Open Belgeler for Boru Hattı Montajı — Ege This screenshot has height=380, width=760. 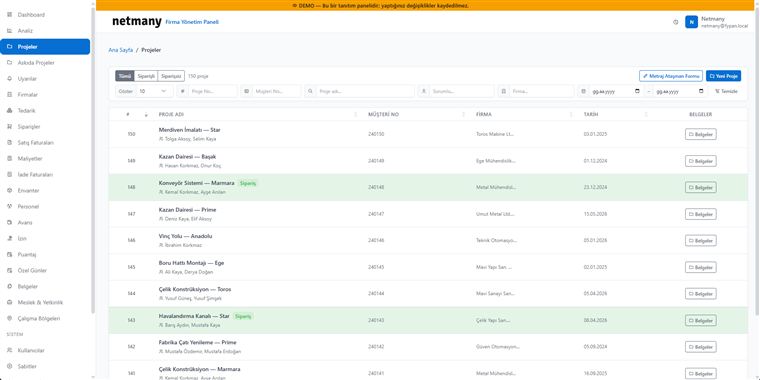[700, 268]
